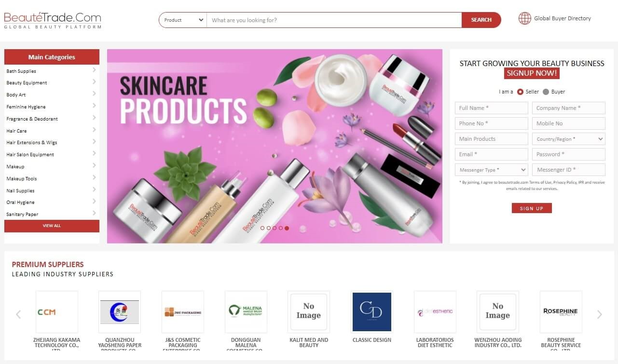618x364 pixels.
Task: Open the Classic Design CD logo
Action: [371, 312]
